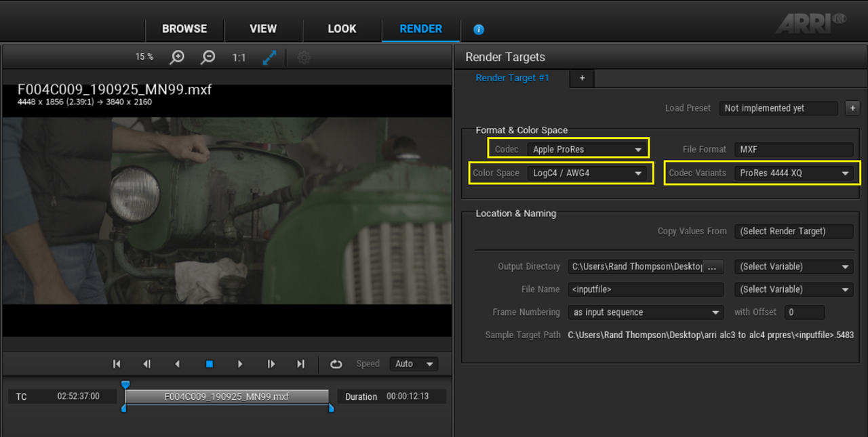Click the Load Preset field
868x437 pixels.
click(x=778, y=108)
